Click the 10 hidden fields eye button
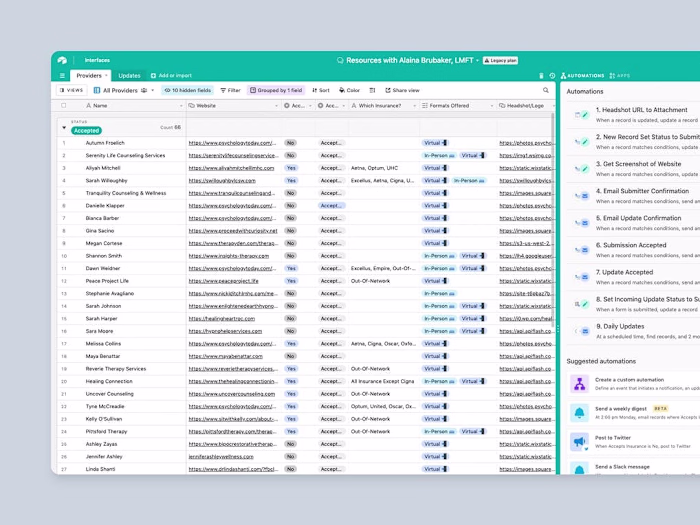The height and width of the screenshot is (525, 700). point(188,90)
